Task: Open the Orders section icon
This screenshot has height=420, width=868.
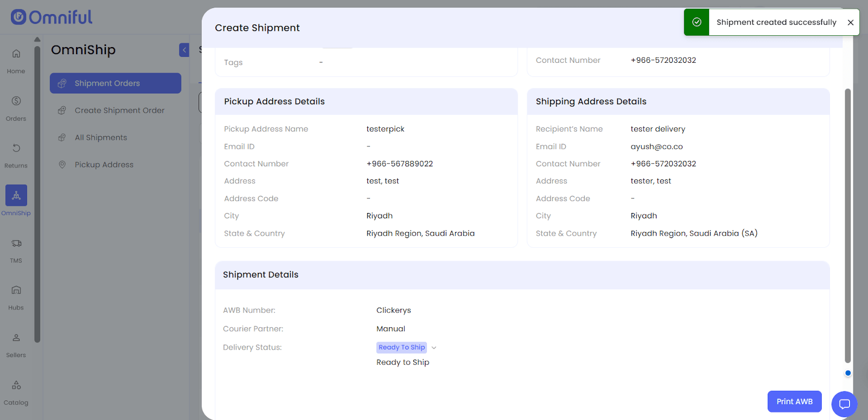Action: point(16,101)
